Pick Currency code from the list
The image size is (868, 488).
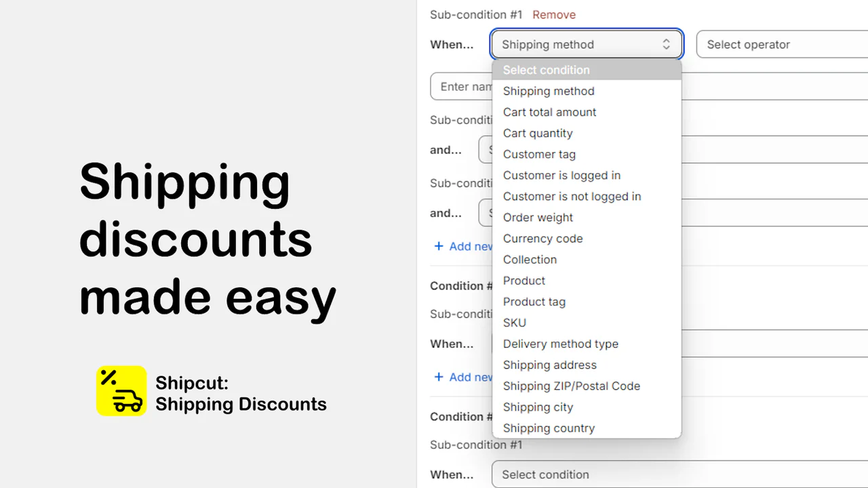point(542,238)
